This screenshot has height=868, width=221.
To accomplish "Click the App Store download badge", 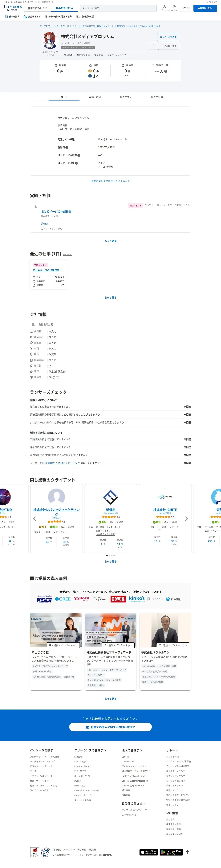I will [149, 852].
